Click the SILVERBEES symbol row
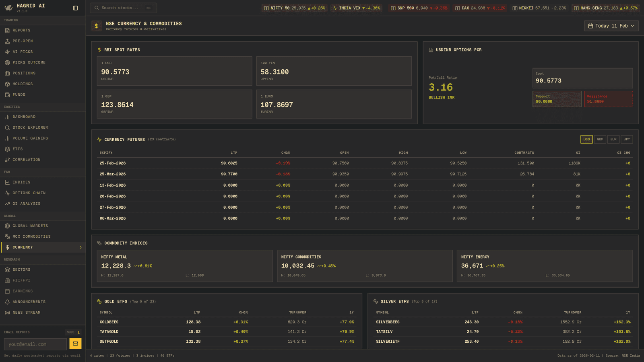 pyautogui.click(x=503, y=322)
